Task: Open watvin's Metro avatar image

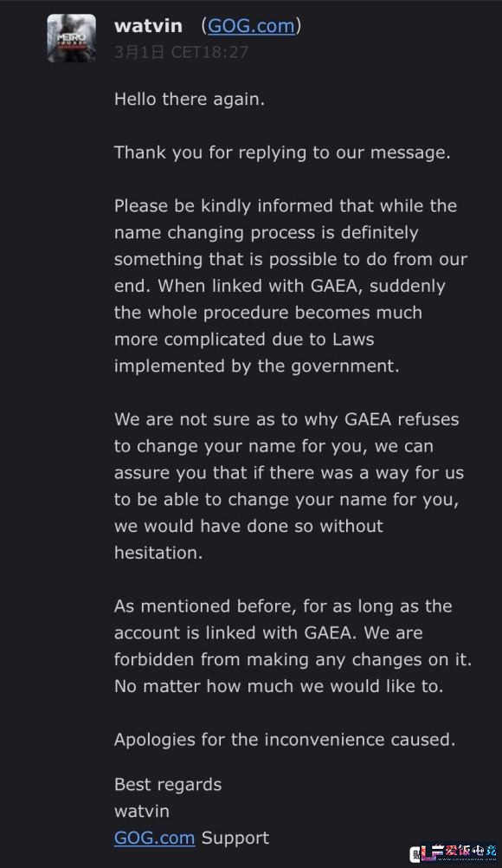Action: [71, 38]
